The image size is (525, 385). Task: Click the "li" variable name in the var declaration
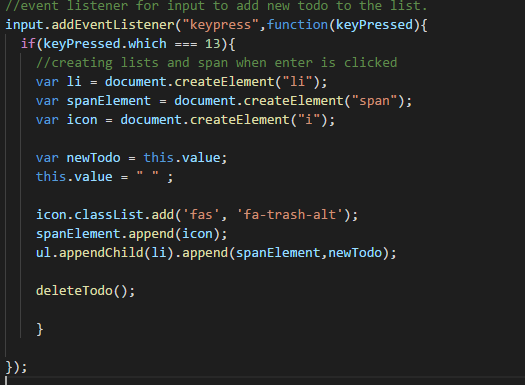click(74, 82)
